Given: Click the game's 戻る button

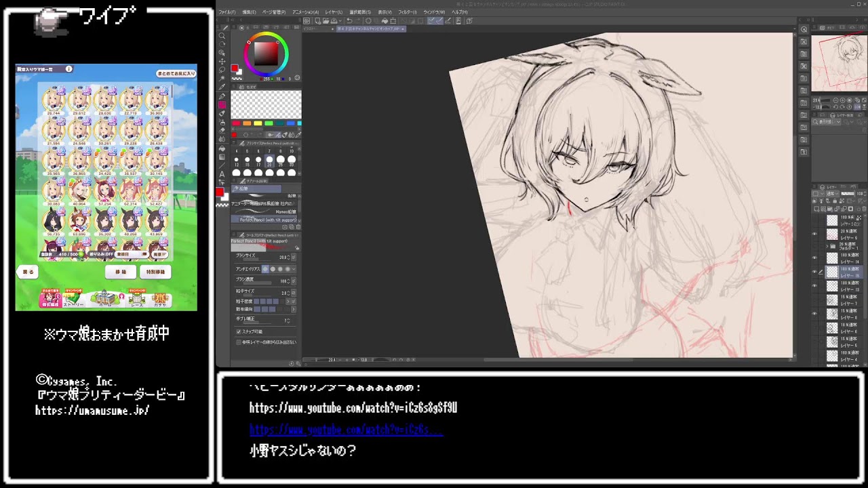Looking at the screenshot, I should click(28, 272).
